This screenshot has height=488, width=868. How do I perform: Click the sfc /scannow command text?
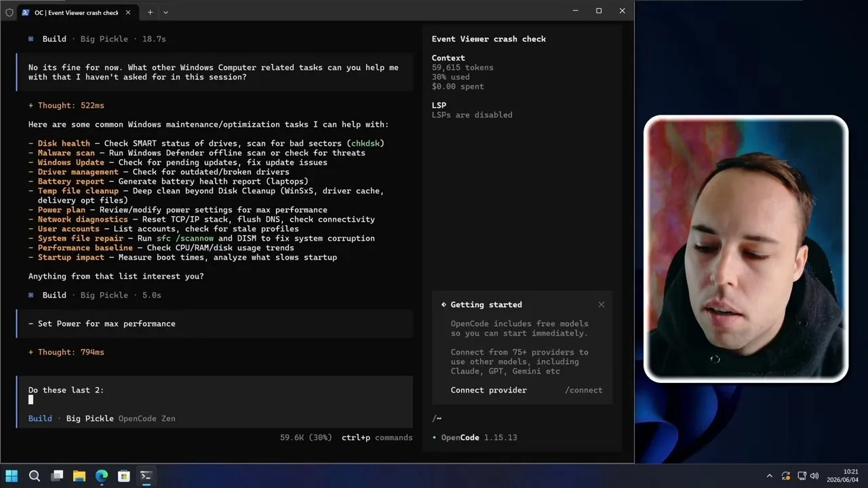tap(185, 238)
